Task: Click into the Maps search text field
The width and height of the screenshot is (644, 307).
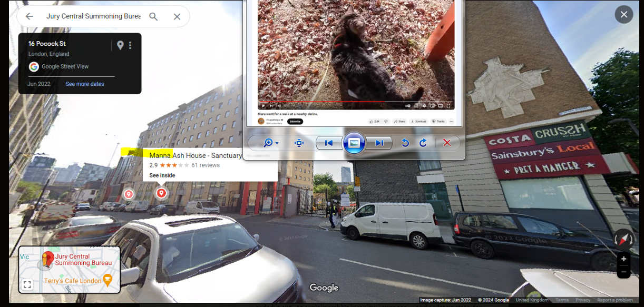Action: [x=93, y=16]
